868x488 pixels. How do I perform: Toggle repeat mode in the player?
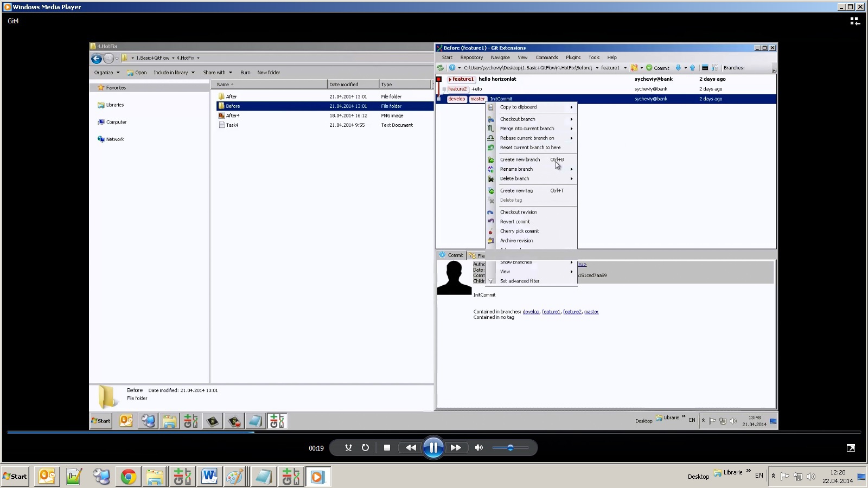pyautogui.click(x=365, y=447)
